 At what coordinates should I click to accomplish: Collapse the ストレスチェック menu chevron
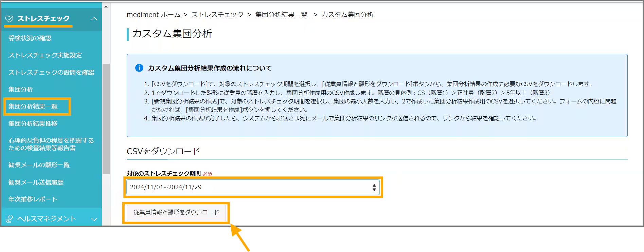94,19
